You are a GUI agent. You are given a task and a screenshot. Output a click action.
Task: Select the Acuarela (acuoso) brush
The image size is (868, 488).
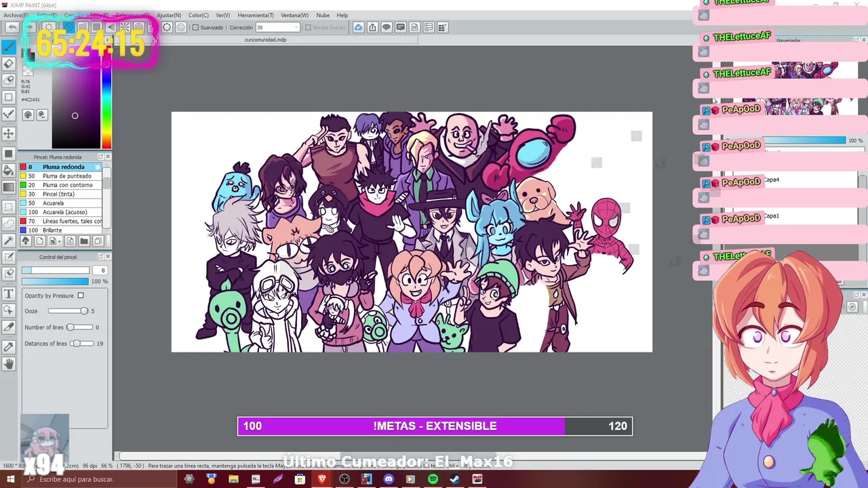pos(60,212)
